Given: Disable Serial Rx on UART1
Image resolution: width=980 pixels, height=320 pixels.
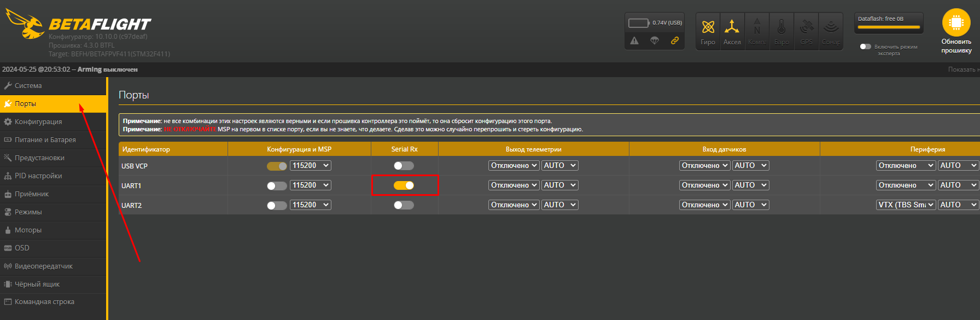Looking at the screenshot, I should point(404,185).
